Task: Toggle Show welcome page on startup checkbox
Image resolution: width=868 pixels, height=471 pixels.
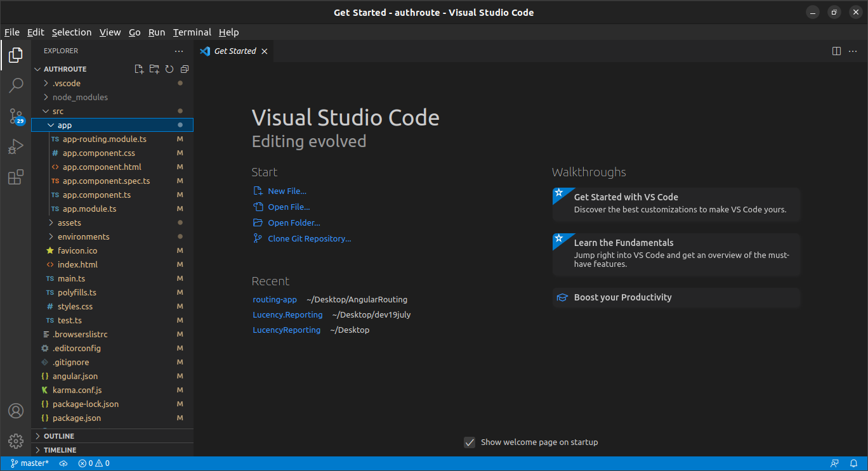Action: pyautogui.click(x=470, y=442)
